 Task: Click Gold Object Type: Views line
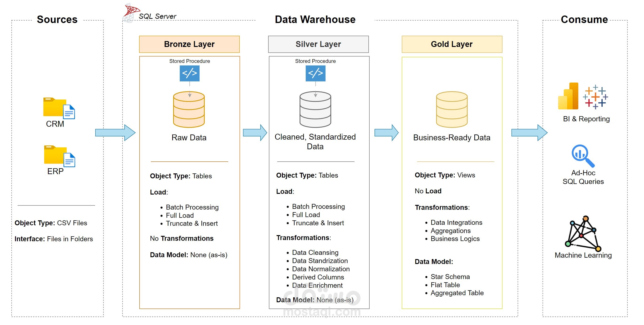click(445, 175)
